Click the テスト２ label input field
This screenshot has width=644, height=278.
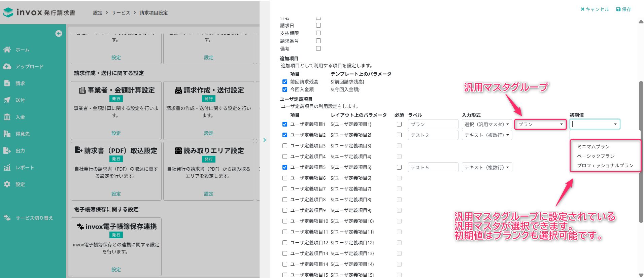point(433,135)
